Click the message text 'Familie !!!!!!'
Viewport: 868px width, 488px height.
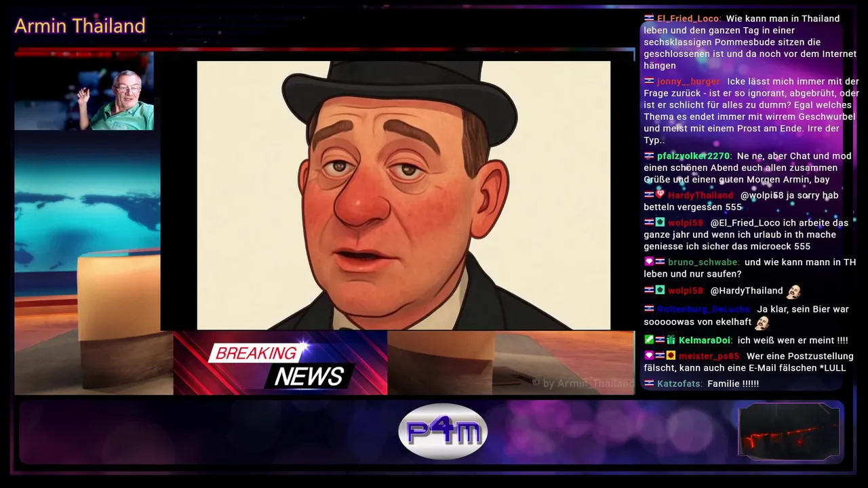coord(733,384)
